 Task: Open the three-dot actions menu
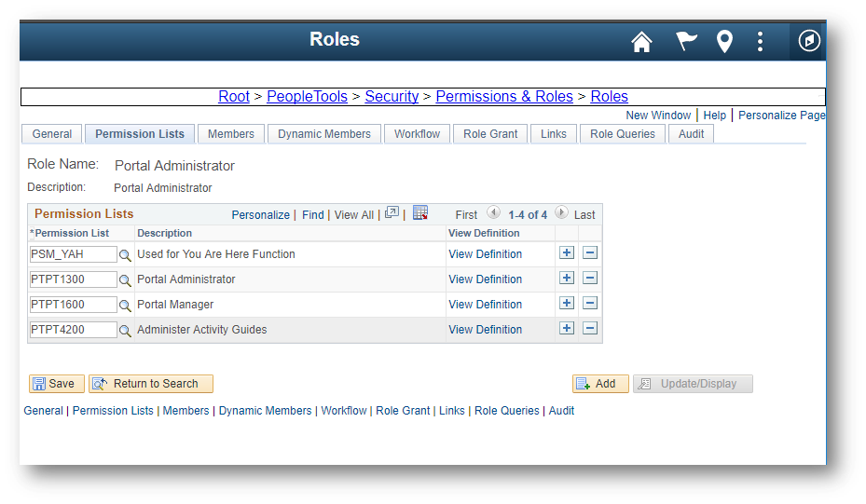[760, 41]
